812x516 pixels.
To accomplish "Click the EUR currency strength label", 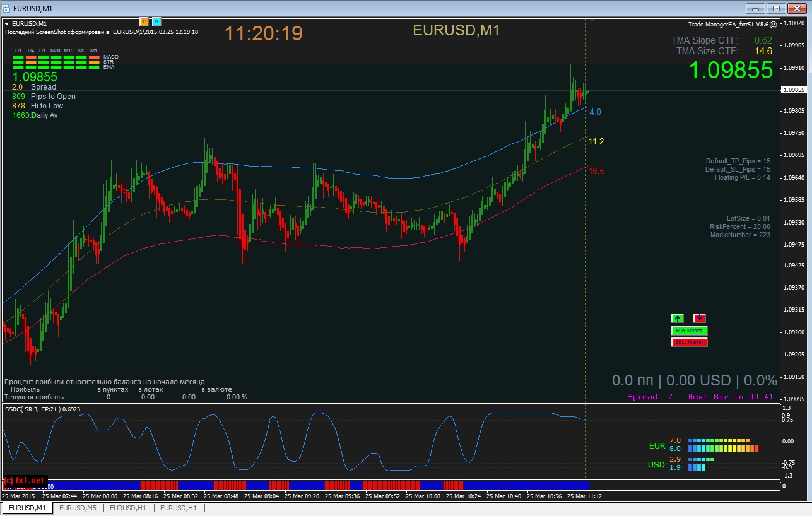I will tap(657, 446).
